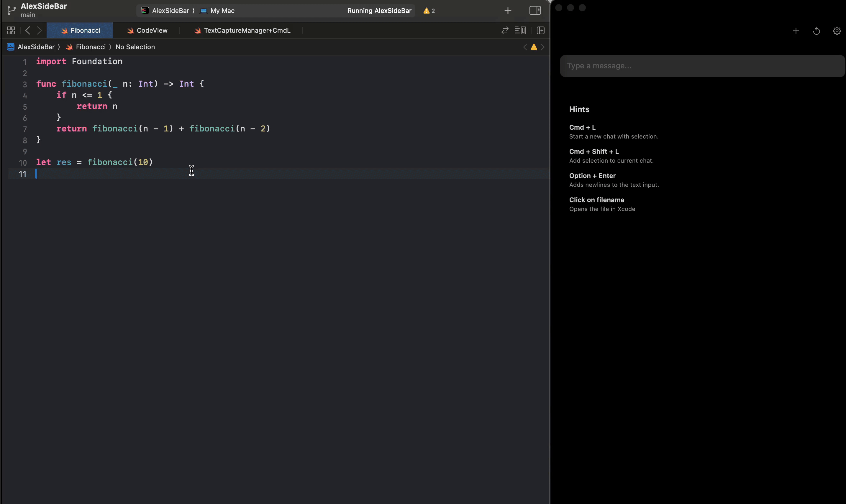Open the related items grid icon
846x504 pixels.
pyautogui.click(x=11, y=31)
